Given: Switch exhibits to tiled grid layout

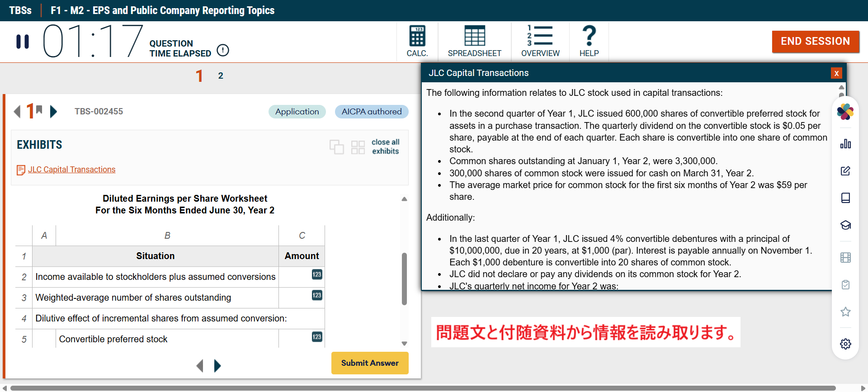Looking at the screenshot, I should 358,147.
